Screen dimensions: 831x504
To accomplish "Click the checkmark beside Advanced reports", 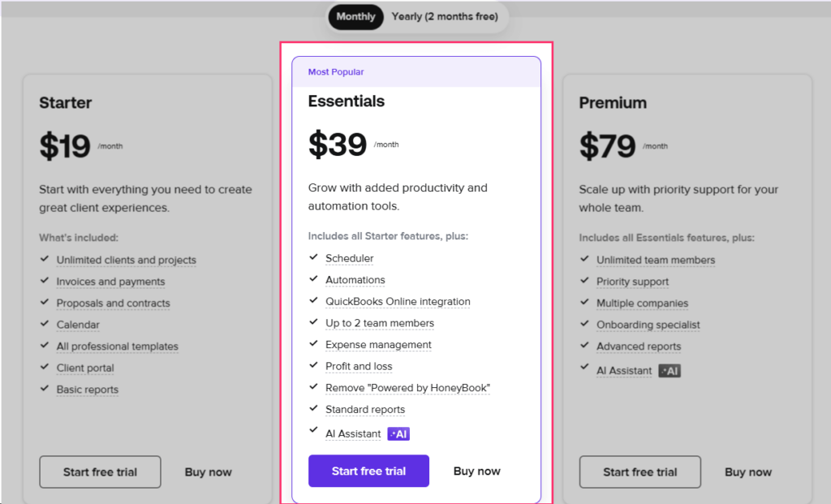I will 584,345.
